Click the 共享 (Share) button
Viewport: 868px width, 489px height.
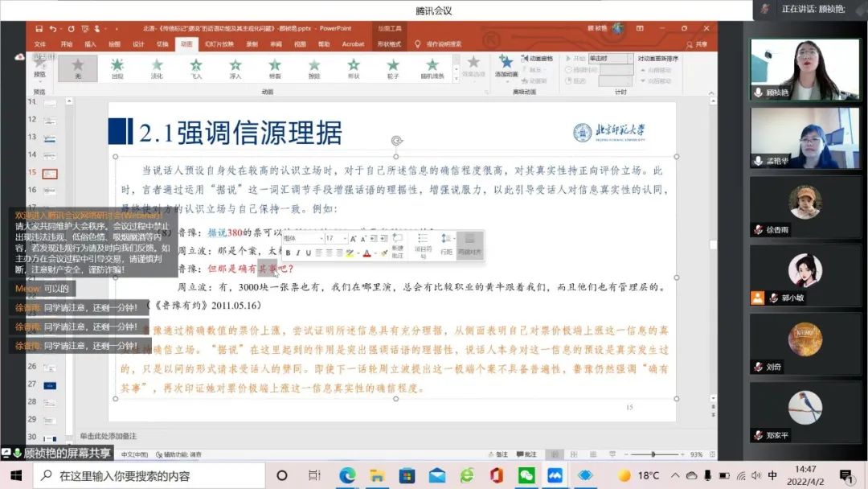coord(696,44)
